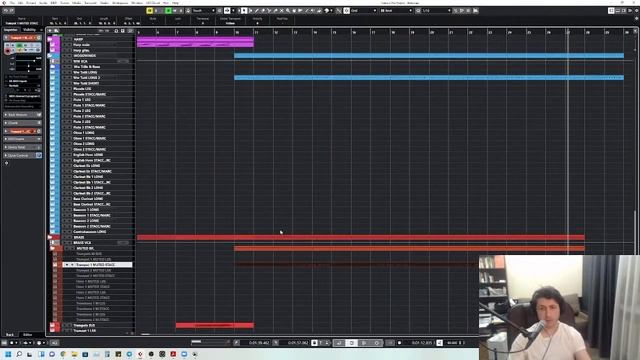Select the Comp tool

294,11
